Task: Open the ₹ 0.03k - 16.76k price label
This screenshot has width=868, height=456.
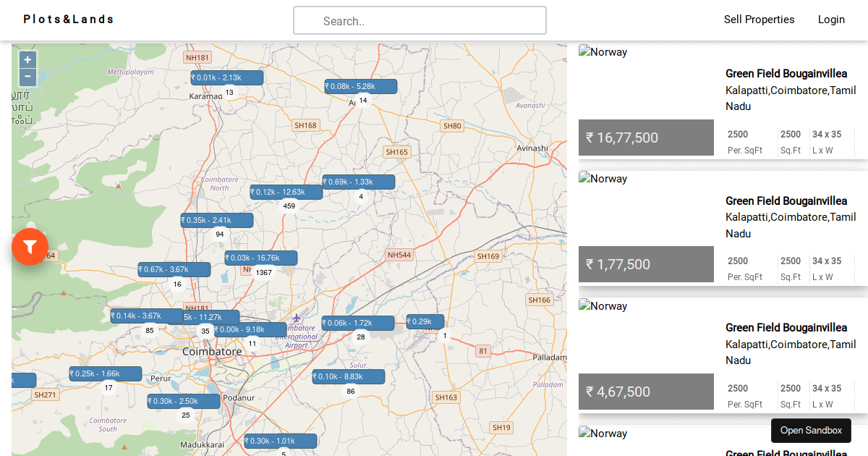Action: pyautogui.click(x=261, y=258)
